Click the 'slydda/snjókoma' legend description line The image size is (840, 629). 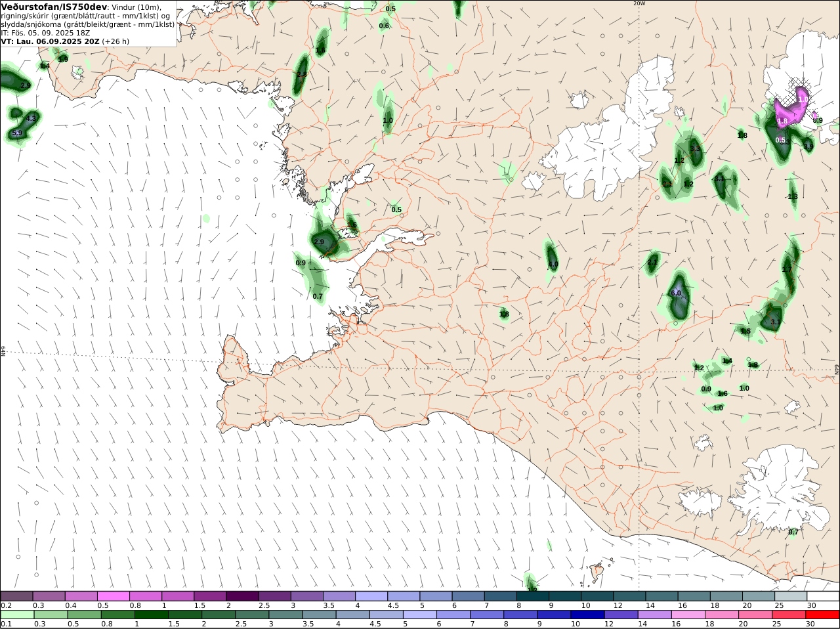[x=87, y=24]
